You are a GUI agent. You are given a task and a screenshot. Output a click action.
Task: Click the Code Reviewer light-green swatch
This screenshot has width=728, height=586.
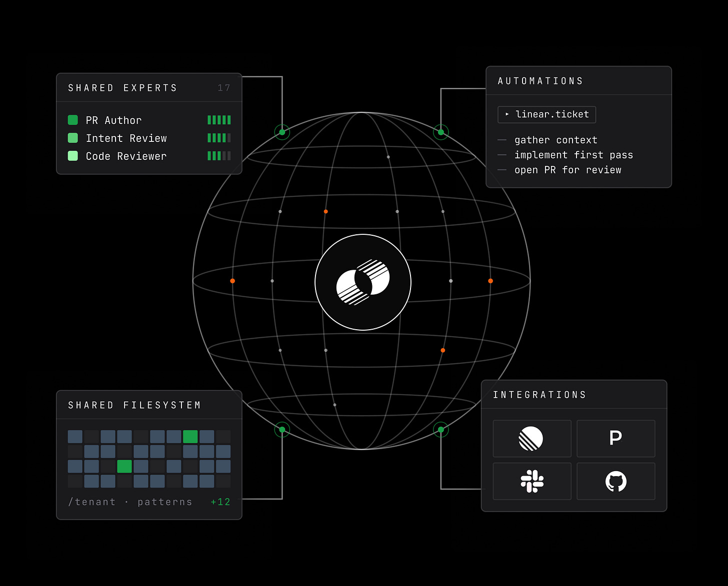[x=73, y=156]
